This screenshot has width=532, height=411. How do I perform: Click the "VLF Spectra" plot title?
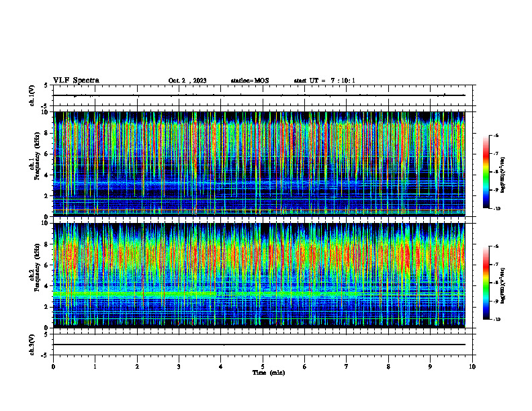[x=76, y=81]
